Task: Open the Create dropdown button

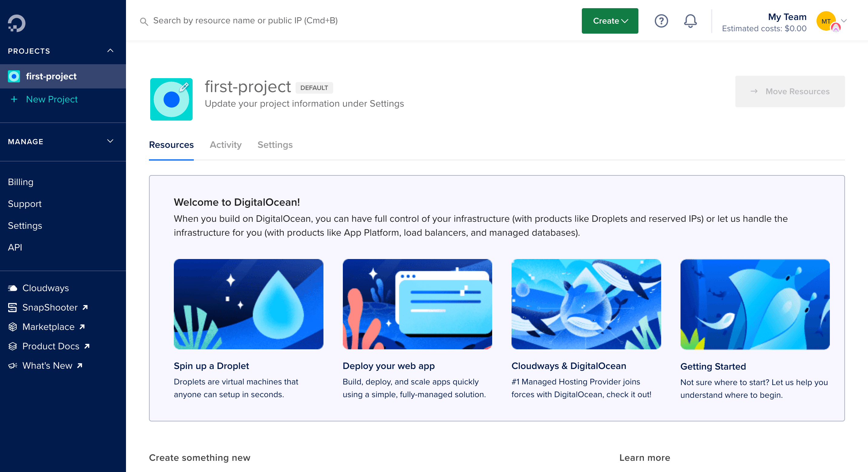Action: click(x=610, y=21)
